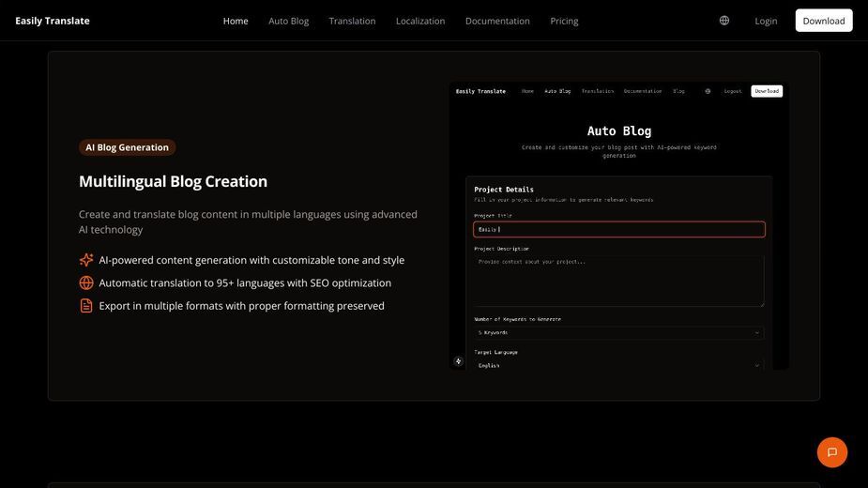Click the document icon beside Export formats
The width and height of the screenshot is (868, 488).
(86, 306)
